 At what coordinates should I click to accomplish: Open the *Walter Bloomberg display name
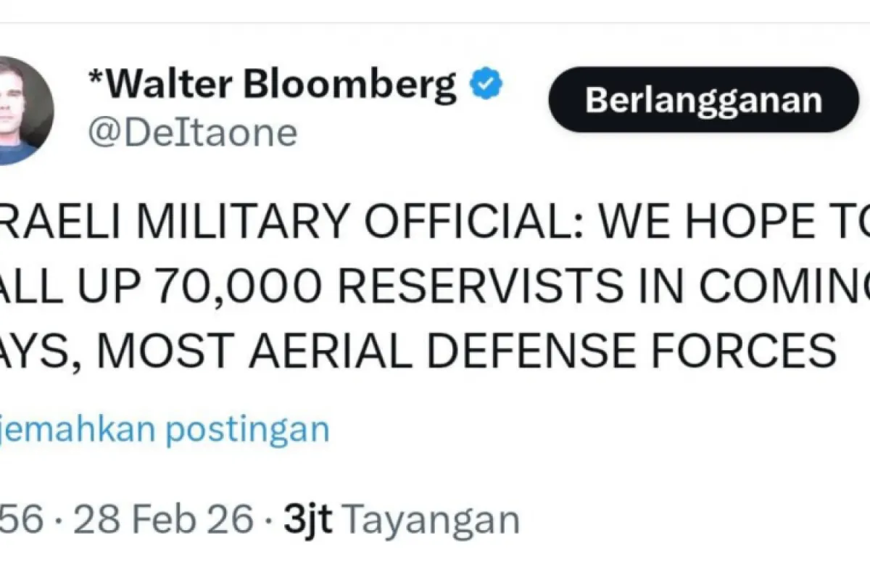click(272, 87)
